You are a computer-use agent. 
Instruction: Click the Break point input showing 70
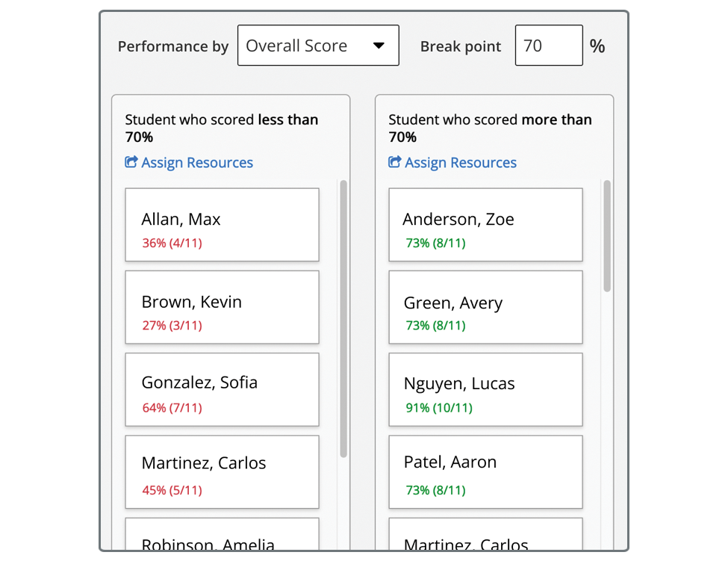(549, 45)
